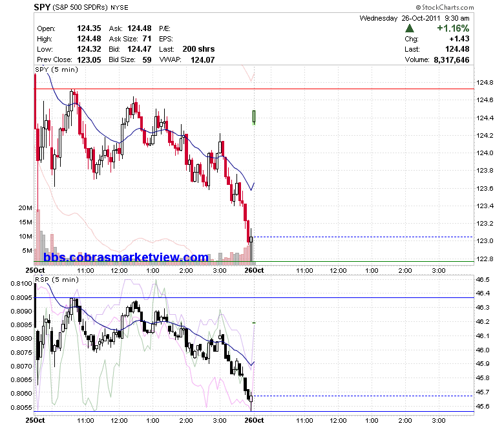504x426 pixels.
Task: Click the 25Oct date label under RSP chart
Action: click(x=35, y=420)
